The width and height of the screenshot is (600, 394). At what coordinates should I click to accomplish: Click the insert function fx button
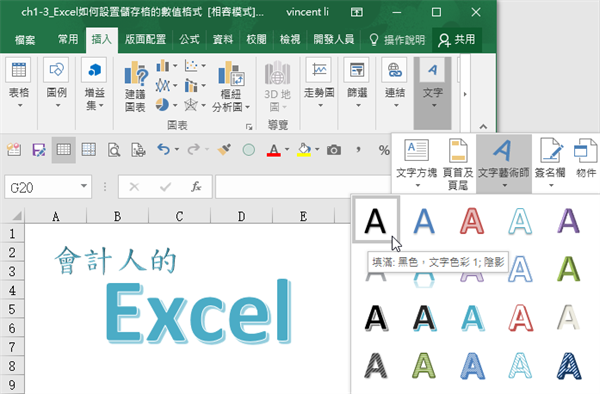pyautogui.click(x=196, y=187)
